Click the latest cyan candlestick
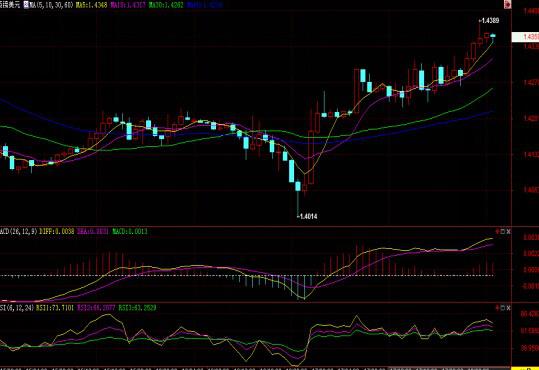539x370 pixels. (x=493, y=35)
